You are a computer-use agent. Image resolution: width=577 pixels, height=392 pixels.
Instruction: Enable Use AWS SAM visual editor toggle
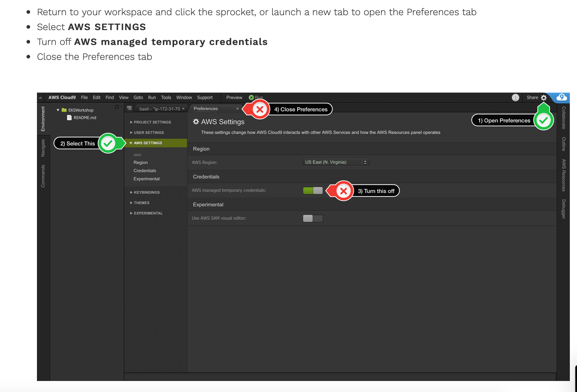click(x=313, y=218)
